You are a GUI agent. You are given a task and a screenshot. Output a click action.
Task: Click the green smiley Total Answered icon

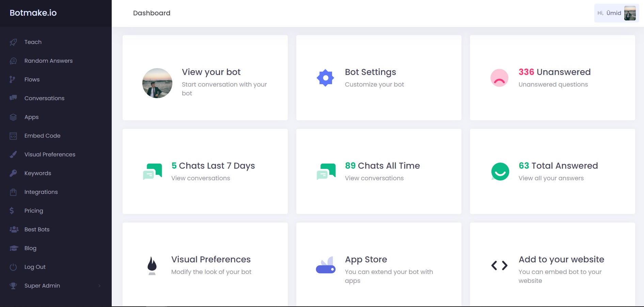pyautogui.click(x=500, y=171)
